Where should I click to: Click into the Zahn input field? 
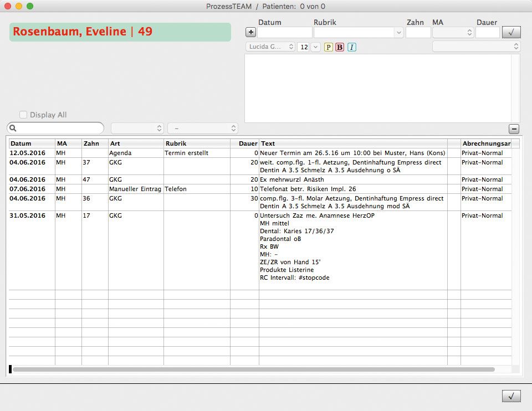point(418,33)
